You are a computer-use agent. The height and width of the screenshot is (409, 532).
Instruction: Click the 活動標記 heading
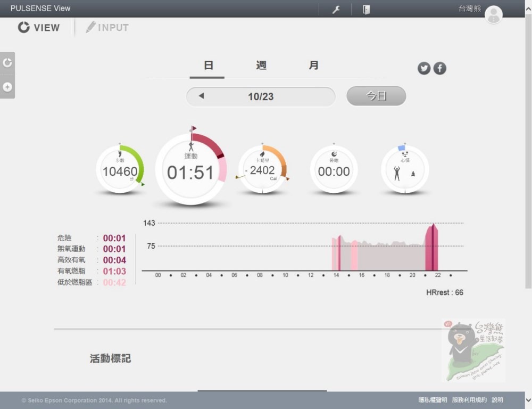tap(110, 358)
